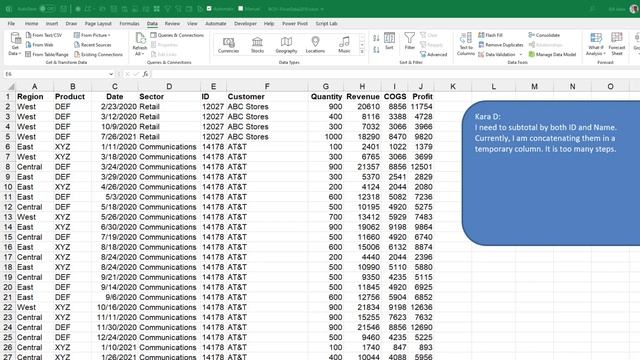Image resolution: width=640 pixels, height=360 pixels.
Task: Check the Manual calculation checkbox
Action: pyautogui.click(x=241, y=9)
